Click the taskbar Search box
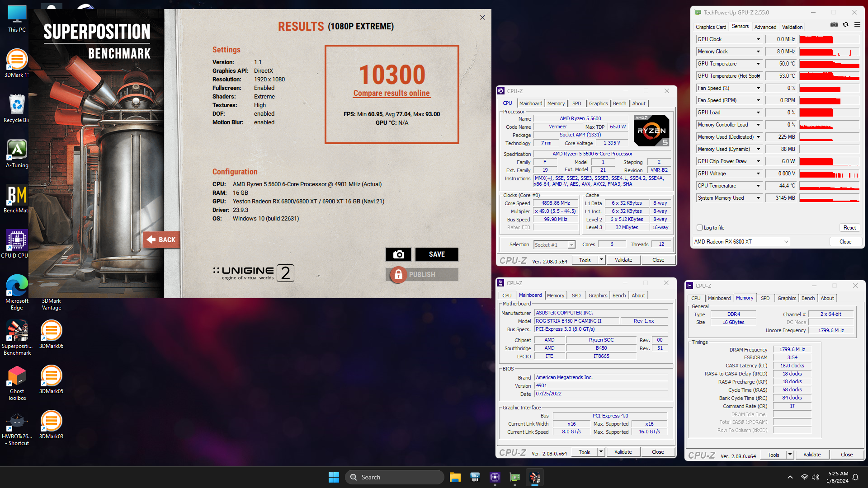Screen dimensions: 868x488 394,477
